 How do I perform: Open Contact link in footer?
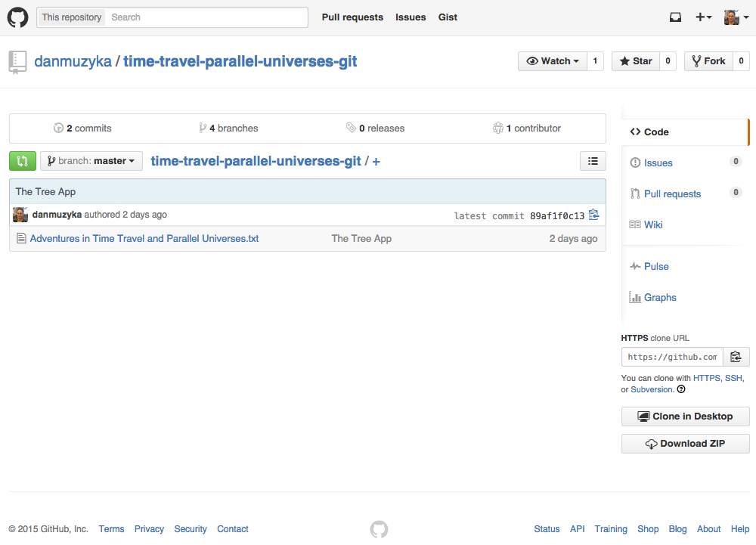[x=232, y=529]
